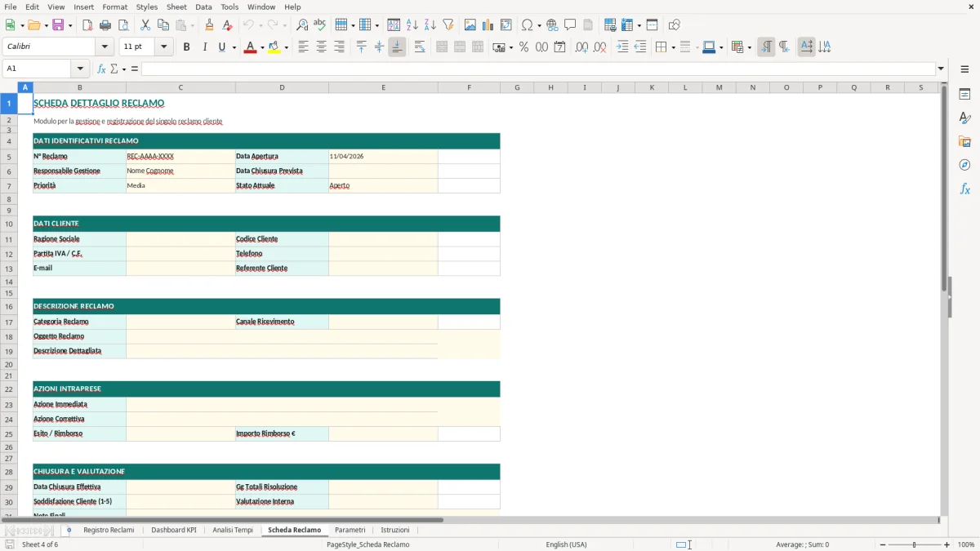
Task: Toggle Wrap Text button
Action: pos(420,47)
